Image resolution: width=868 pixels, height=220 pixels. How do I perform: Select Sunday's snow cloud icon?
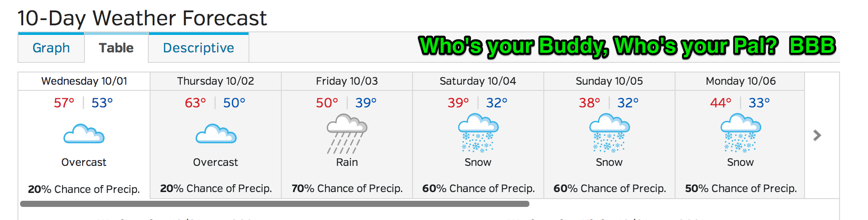pos(609,133)
